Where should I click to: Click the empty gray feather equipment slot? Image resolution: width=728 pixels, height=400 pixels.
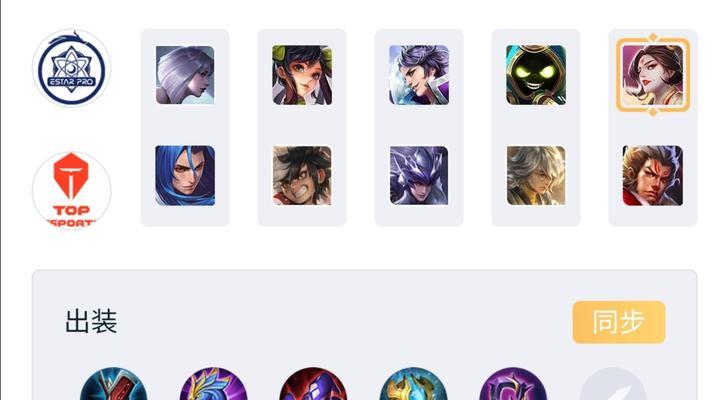click(613, 384)
